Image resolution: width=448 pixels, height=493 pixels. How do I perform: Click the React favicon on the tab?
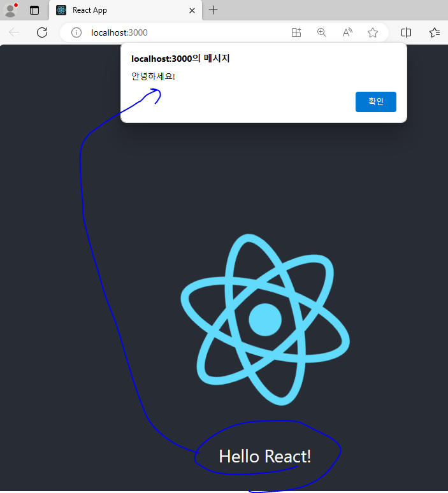[x=61, y=10]
